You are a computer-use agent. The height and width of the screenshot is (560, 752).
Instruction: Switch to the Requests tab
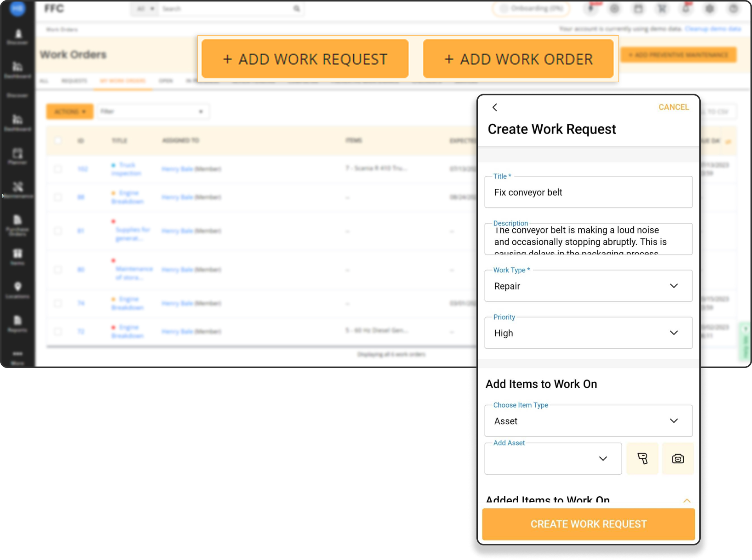pos(74,81)
